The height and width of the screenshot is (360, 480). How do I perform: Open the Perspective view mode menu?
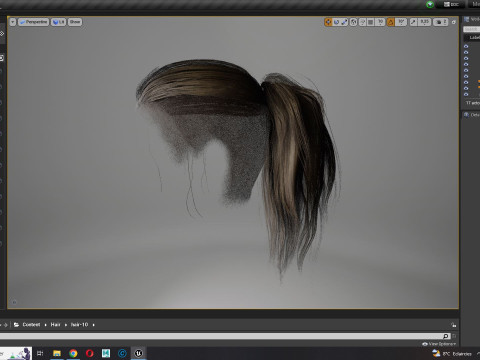click(x=33, y=22)
